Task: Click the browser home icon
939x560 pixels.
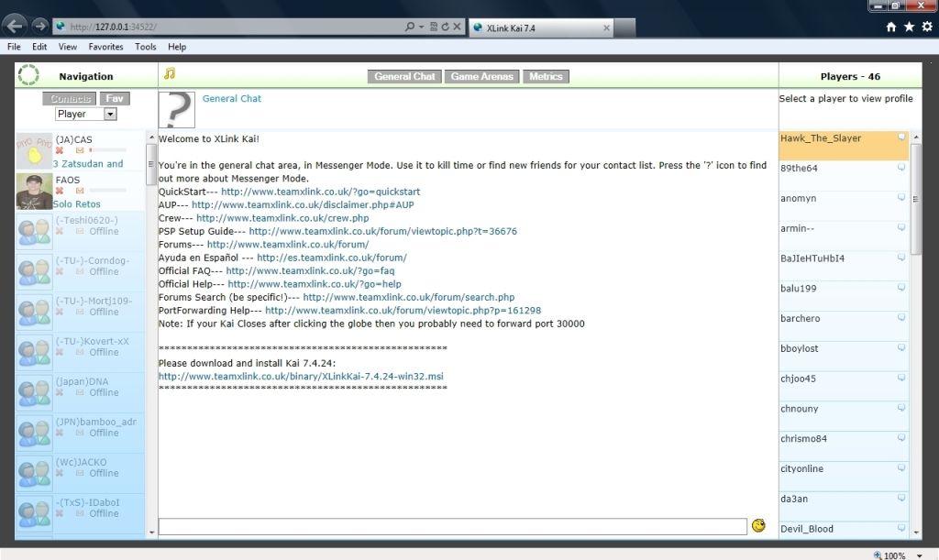Action: 891,27
